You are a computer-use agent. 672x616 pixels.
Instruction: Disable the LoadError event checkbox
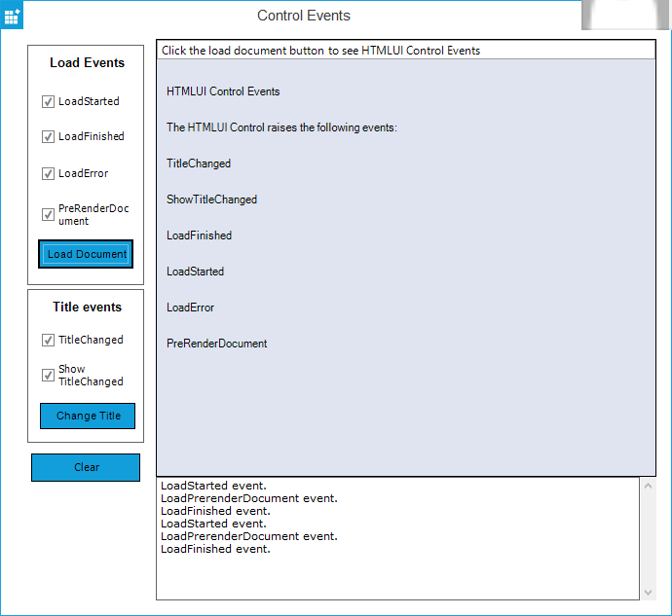[x=48, y=174]
